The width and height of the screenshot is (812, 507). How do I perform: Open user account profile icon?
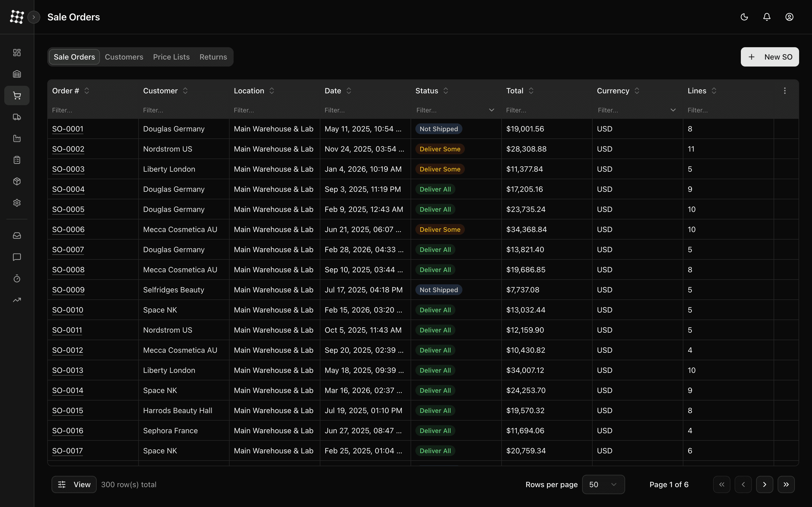(x=789, y=17)
